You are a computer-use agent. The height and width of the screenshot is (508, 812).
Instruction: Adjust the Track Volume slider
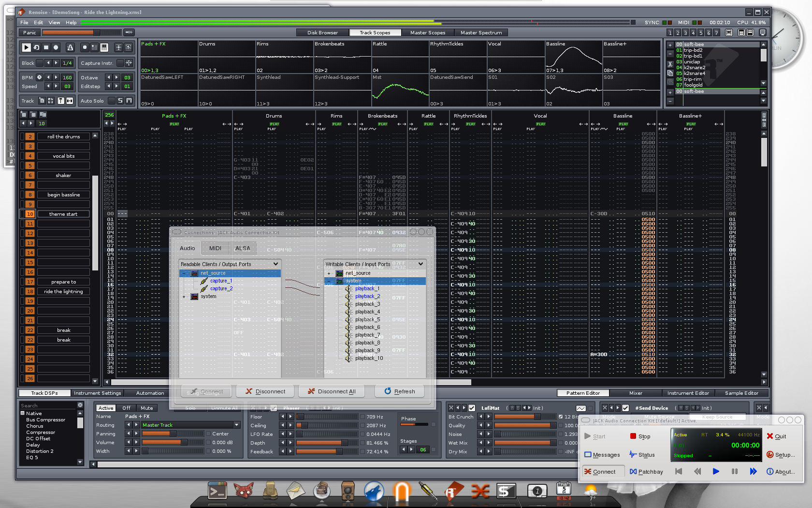pyautogui.click(x=172, y=442)
